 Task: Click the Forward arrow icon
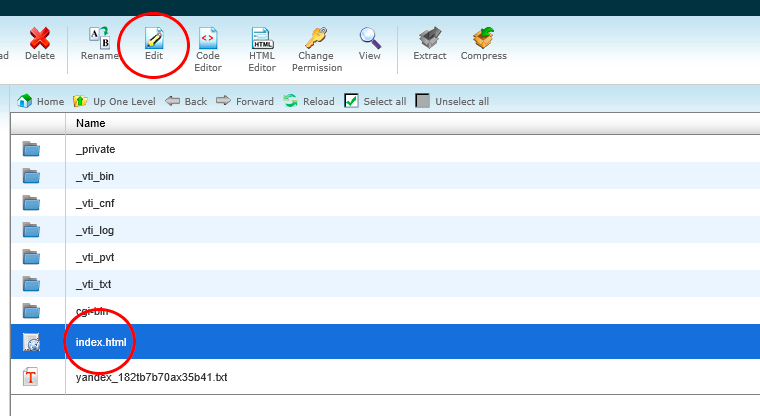click(223, 100)
